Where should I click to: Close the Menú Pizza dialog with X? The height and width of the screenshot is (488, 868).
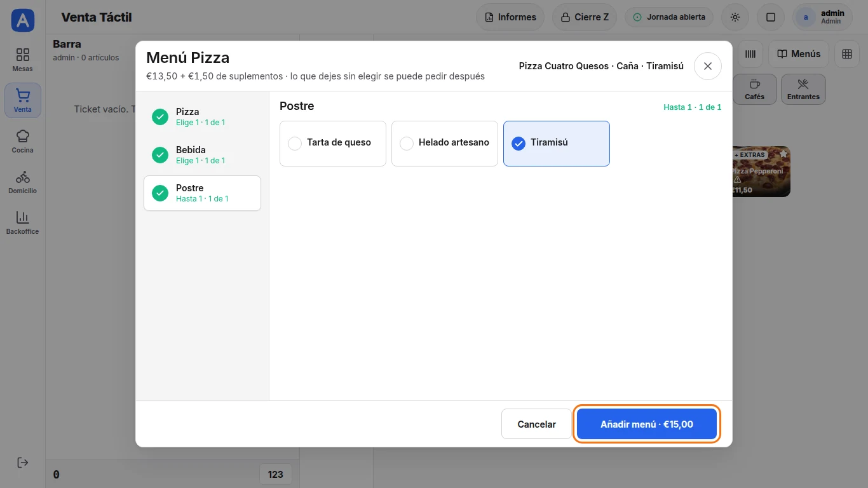point(708,66)
